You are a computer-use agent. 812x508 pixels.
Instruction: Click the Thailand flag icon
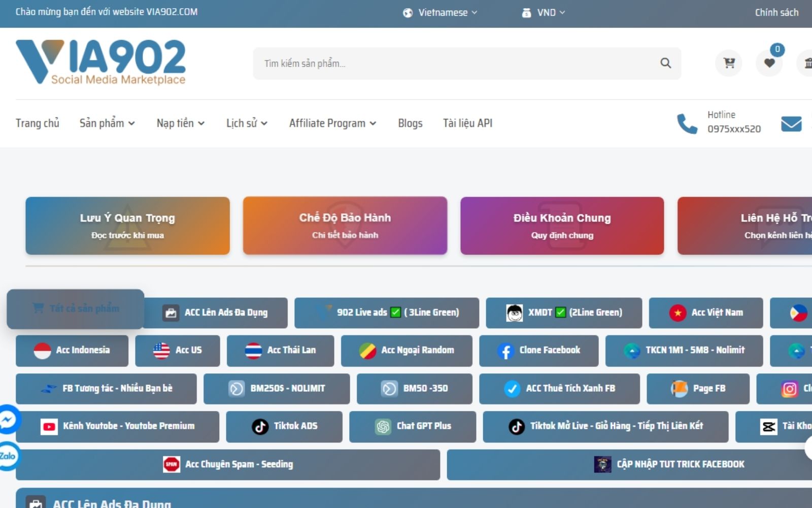253,351
